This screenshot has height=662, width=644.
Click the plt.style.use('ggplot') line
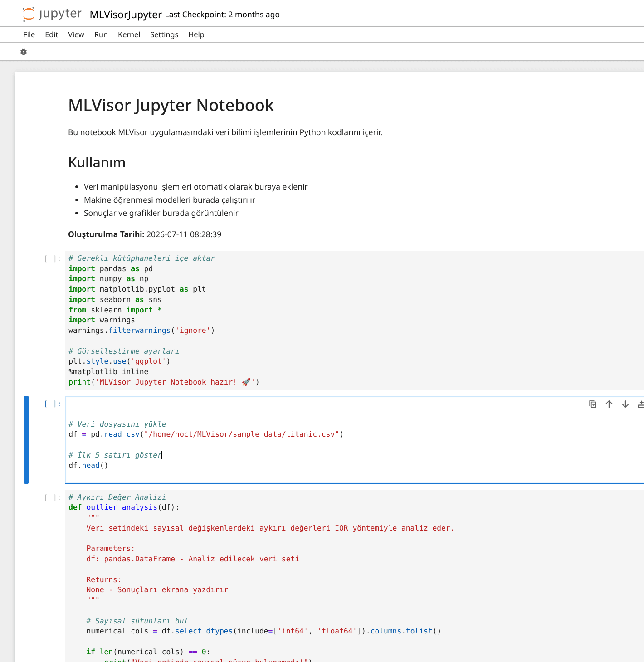click(x=119, y=361)
